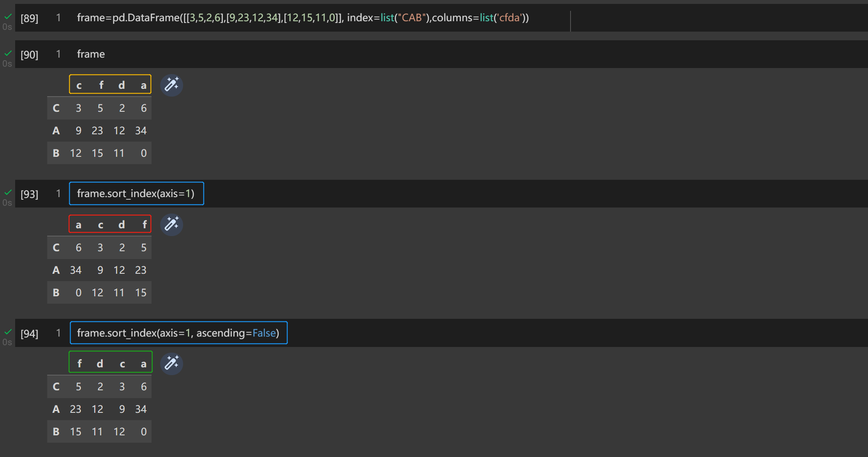
Task: Click the frame.sort_index(axis=1) code in cell 93
Action: (136, 194)
